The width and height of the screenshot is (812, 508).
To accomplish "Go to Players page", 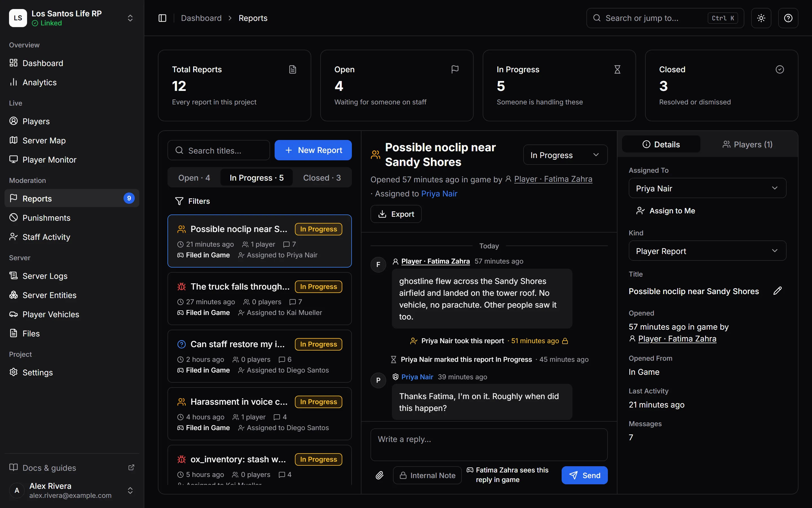I will (72, 121).
